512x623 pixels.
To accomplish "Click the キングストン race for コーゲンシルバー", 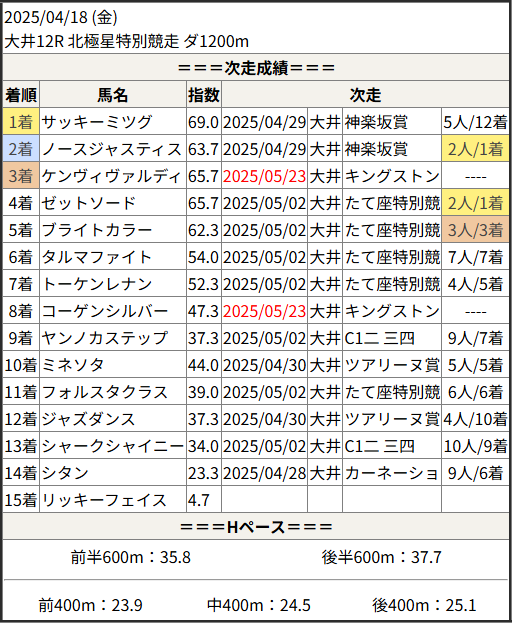I will pos(392,311).
